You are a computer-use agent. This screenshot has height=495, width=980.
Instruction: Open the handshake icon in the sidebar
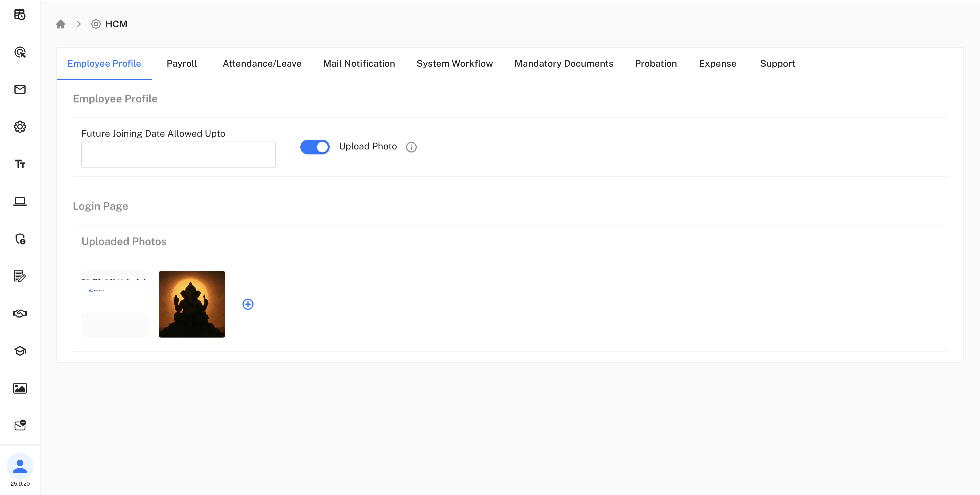click(20, 313)
